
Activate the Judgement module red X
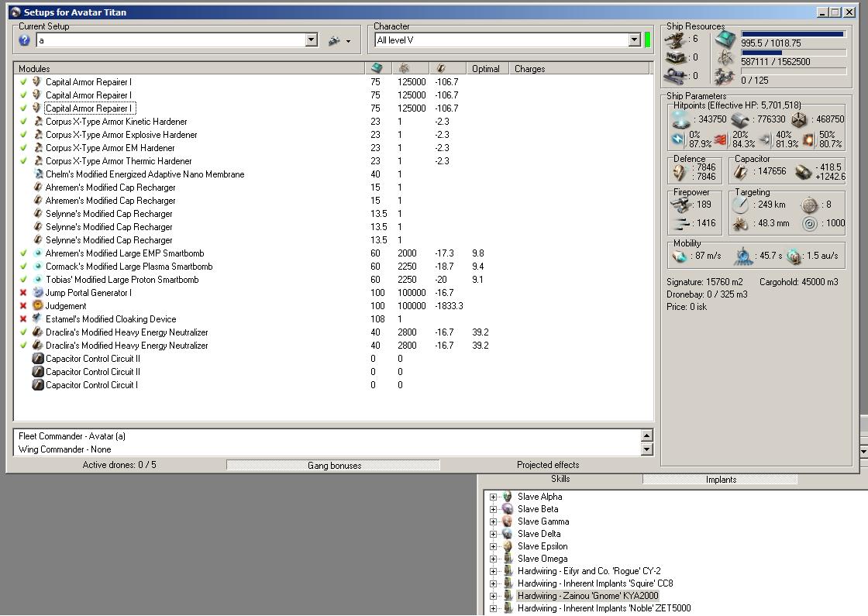coord(23,305)
